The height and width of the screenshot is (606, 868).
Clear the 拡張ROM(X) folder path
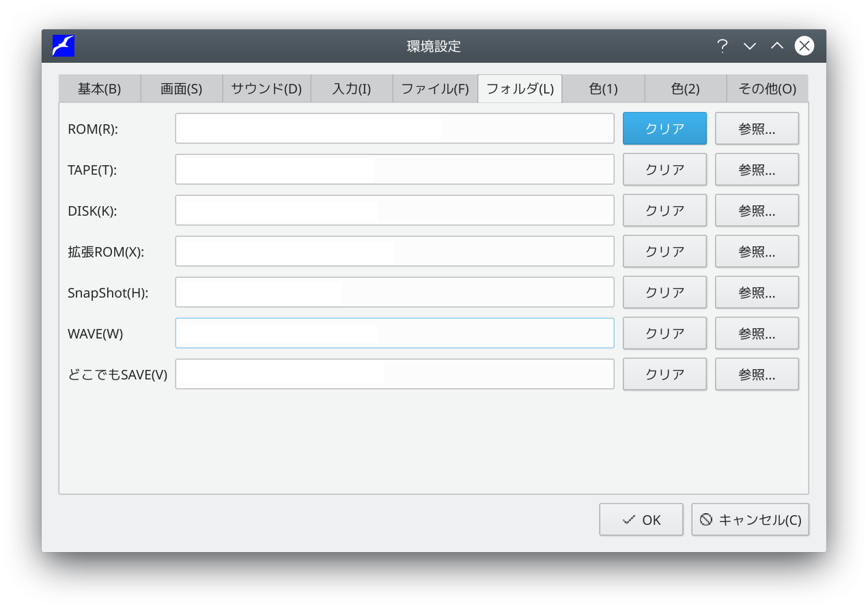click(664, 251)
